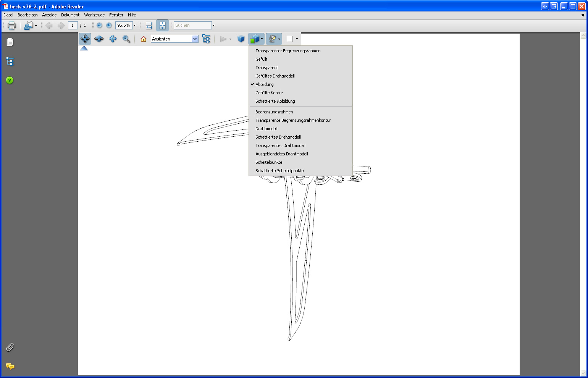Choose Transparente Begrenzungsrahmenkontur render mode
Screen dimensions: 588x378
(300, 120)
